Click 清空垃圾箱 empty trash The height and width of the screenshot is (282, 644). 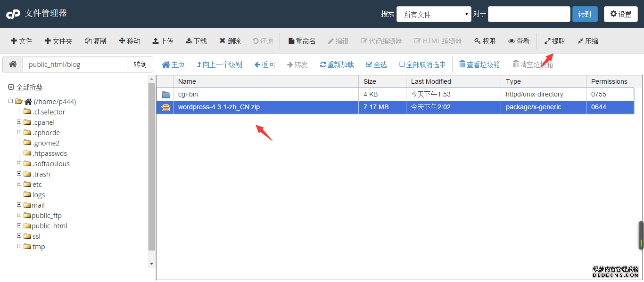click(x=533, y=64)
